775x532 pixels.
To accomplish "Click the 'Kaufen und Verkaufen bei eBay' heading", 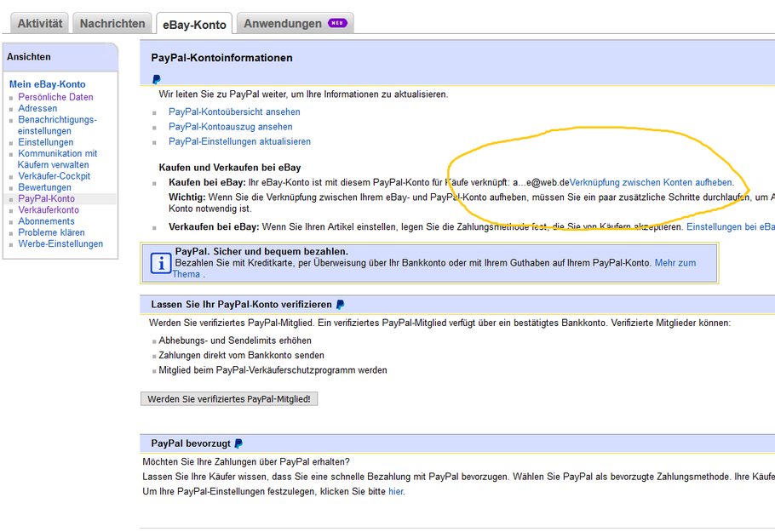I will pyautogui.click(x=230, y=168).
